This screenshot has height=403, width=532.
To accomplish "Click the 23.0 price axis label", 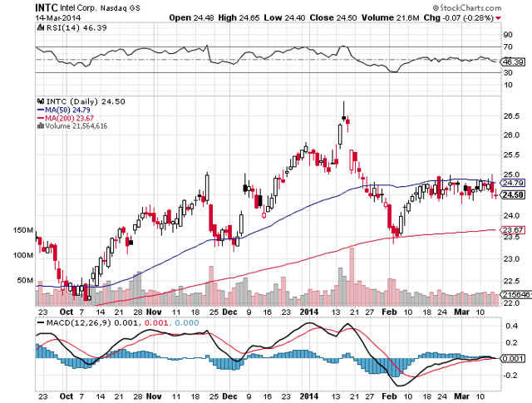I will click(x=510, y=259).
